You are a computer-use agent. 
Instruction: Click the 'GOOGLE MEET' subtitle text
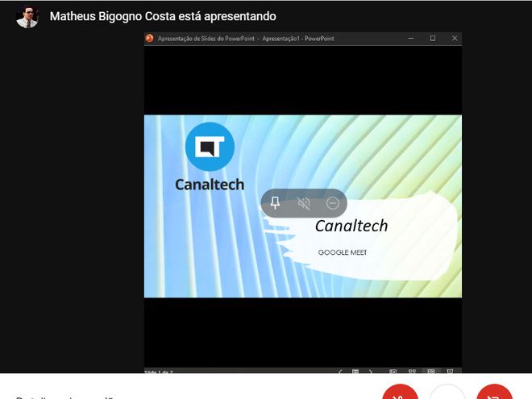(343, 252)
